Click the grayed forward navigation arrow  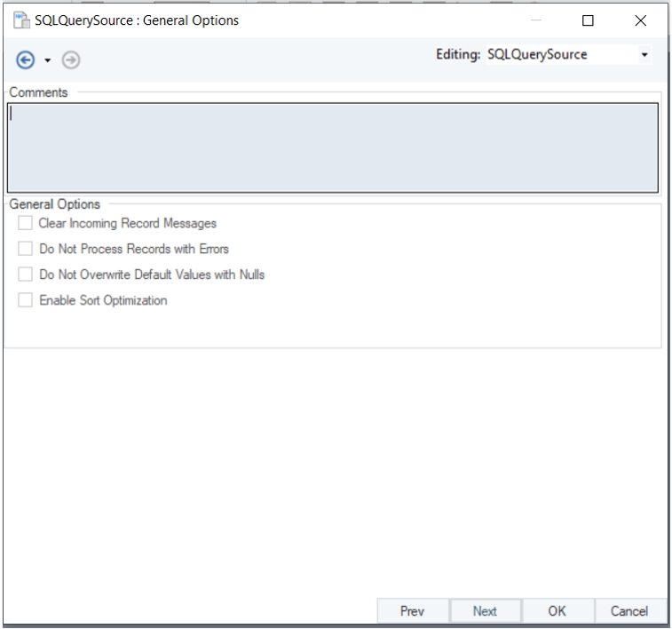click(71, 60)
